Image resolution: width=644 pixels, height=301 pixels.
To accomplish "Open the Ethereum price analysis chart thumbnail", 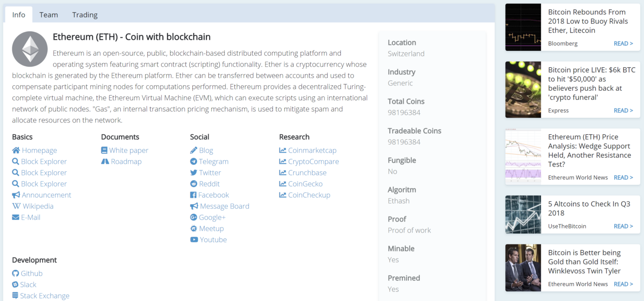I will (x=523, y=157).
